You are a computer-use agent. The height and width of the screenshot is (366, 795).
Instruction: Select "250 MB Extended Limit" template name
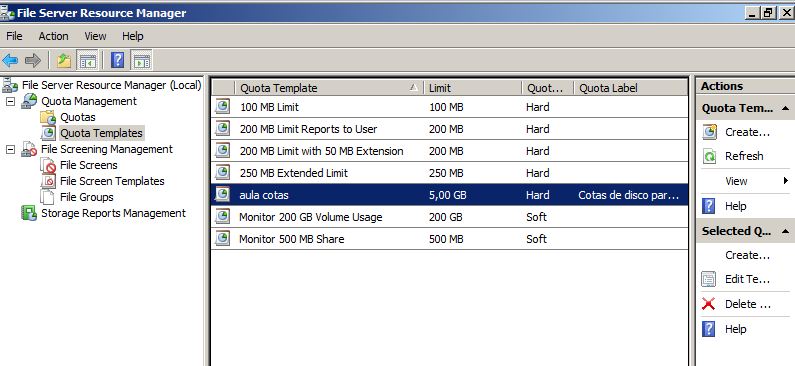click(294, 173)
